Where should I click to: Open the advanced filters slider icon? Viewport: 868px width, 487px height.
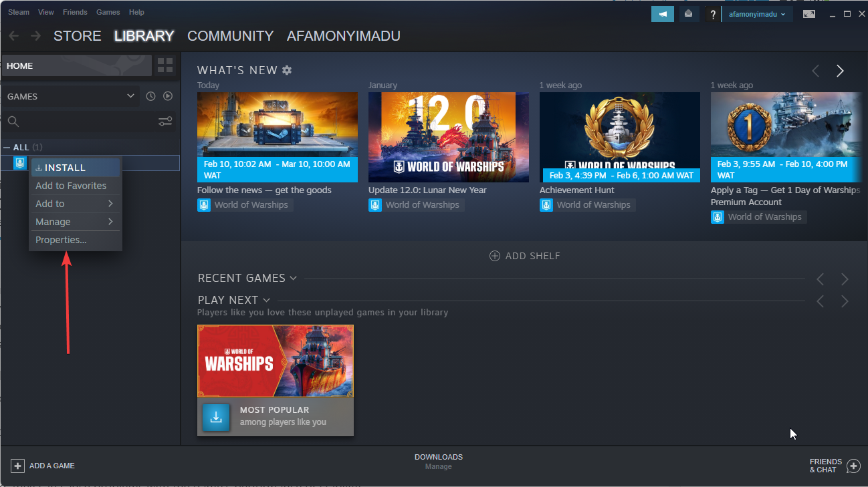tap(165, 122)
